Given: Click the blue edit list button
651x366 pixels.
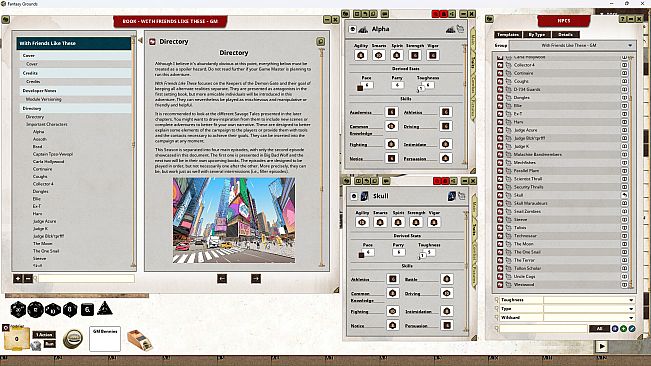Looking at the screenshot, I should point(631,329).
